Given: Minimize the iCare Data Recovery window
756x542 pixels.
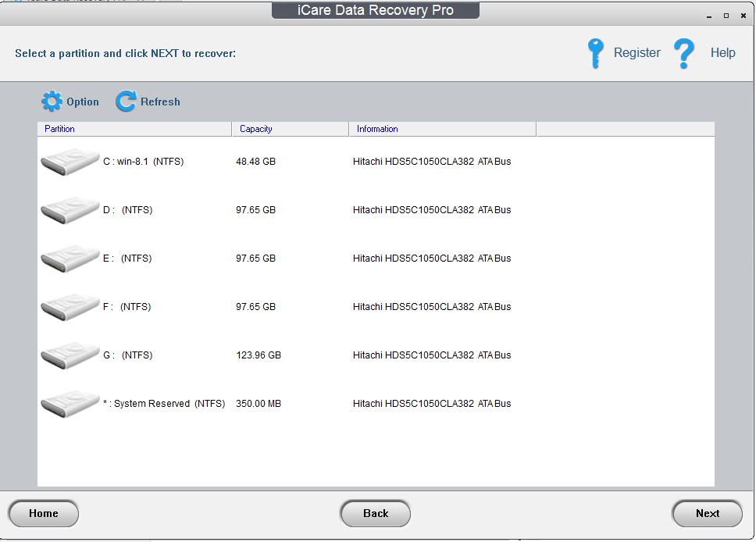Looking at the screenshot, I should pyautogui.click(x=709, y=16).
